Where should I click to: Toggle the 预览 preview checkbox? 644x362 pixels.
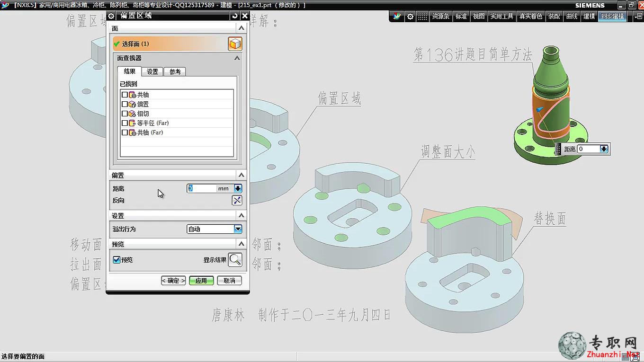coord(116,260)
